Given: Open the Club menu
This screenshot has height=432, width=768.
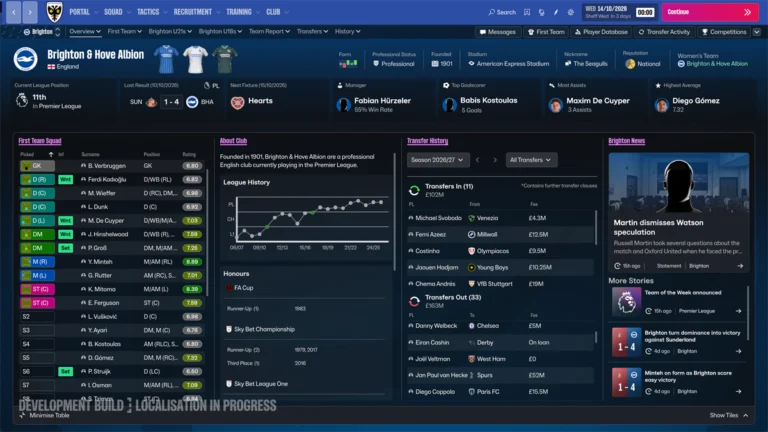Looking at the screenshot, I should coord(277,12).
